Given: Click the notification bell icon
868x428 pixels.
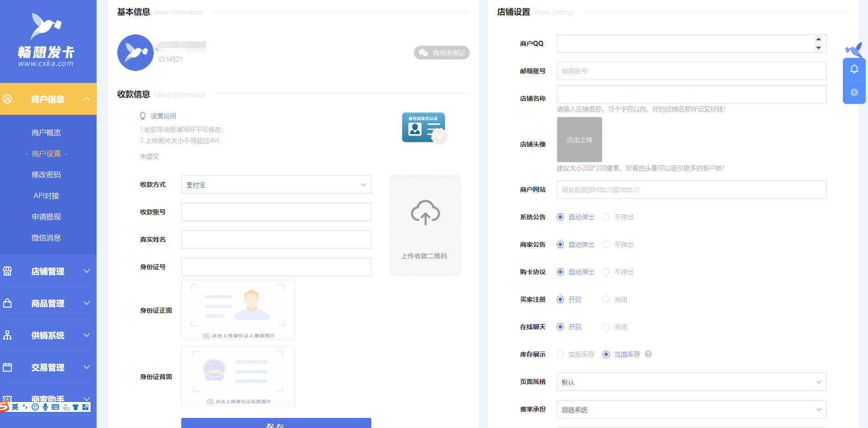Looking at the screenshot, I should [854, 69].
